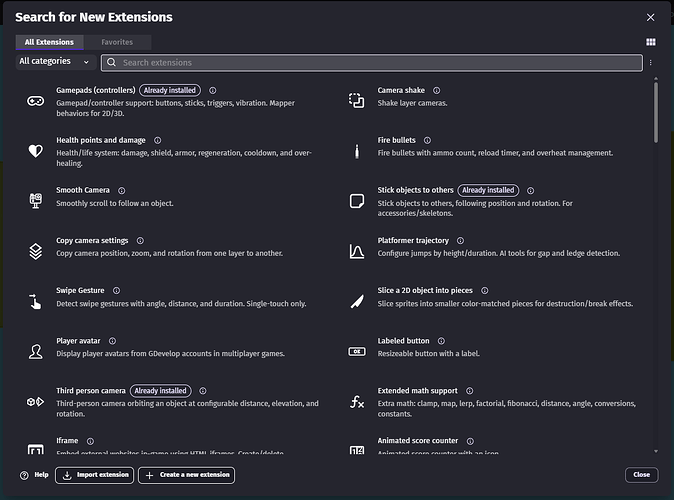Viewport: 674px width, 500px height.
Task: Click the Health points heart icon
Action: coord(35,151)
